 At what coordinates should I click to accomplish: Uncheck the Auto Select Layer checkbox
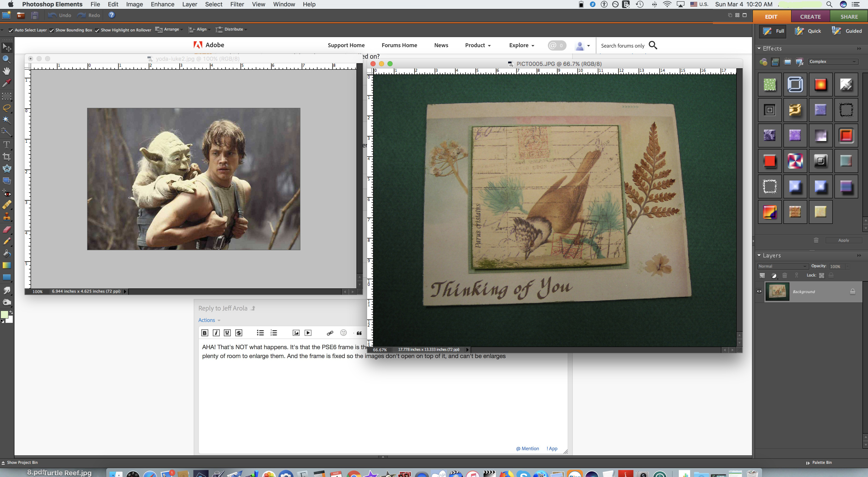(11, 30)
